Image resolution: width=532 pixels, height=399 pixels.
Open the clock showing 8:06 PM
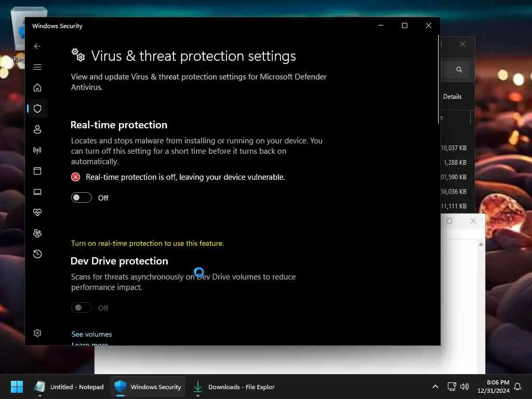coord(494,387)
